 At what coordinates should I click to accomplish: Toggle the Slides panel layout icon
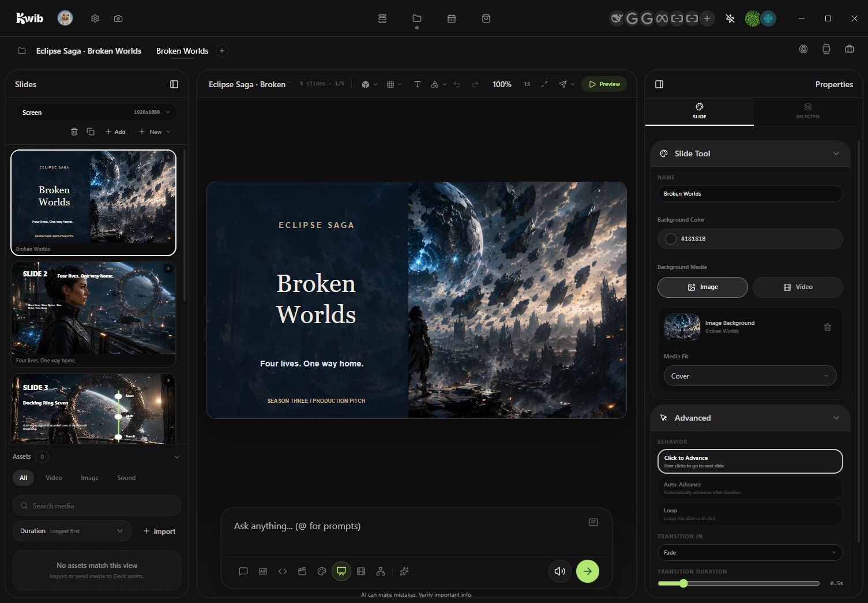(174, 84)
